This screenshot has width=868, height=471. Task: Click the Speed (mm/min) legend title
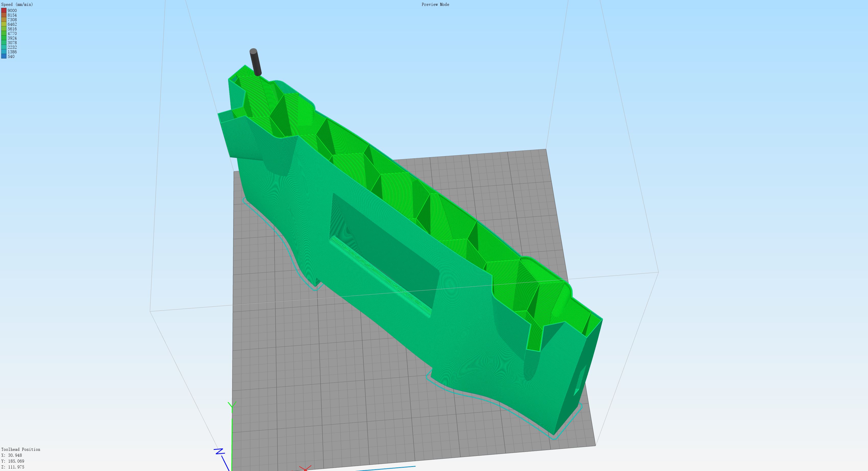(17, 4)
